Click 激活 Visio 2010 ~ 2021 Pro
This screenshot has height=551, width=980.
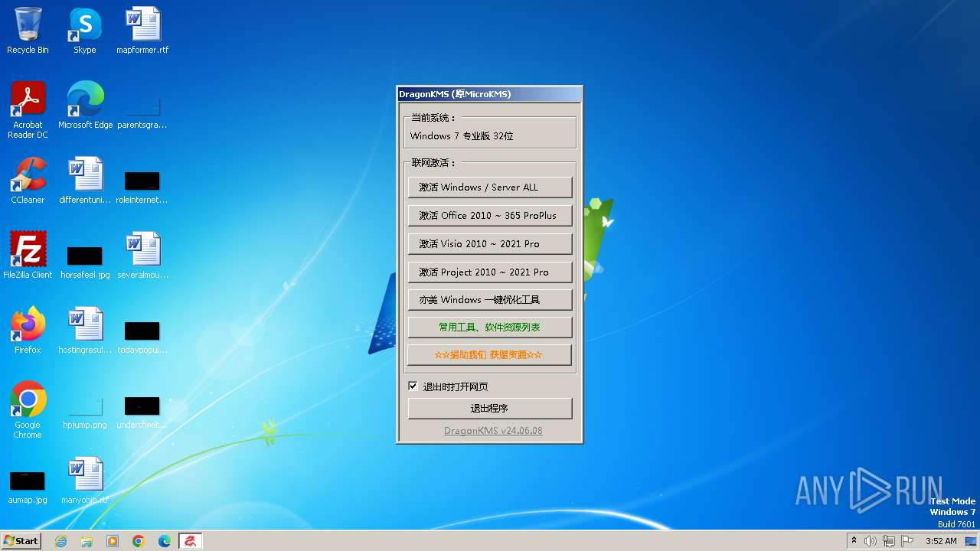coord(490,244)
